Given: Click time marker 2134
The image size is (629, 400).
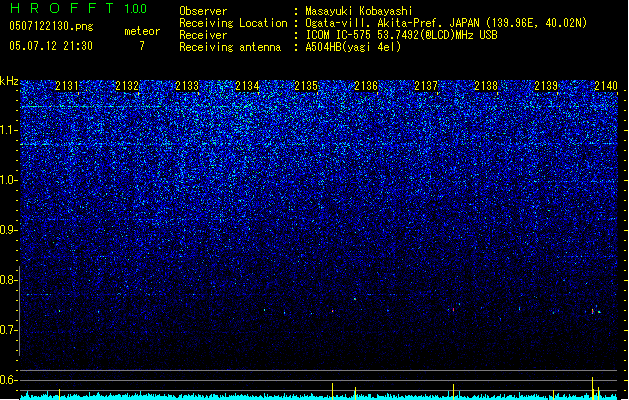Looking at the screenshot, I should pos(247,86).
